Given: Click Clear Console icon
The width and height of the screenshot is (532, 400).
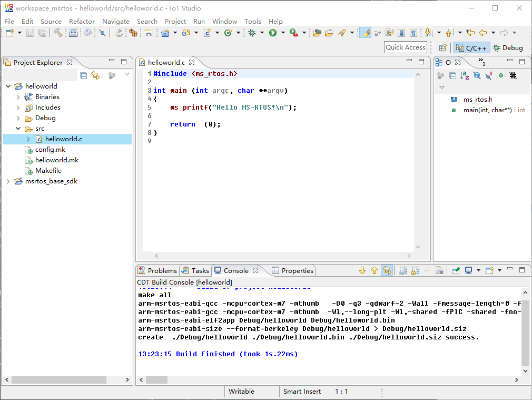Looking at the screenshot, I should pos(440,270).
